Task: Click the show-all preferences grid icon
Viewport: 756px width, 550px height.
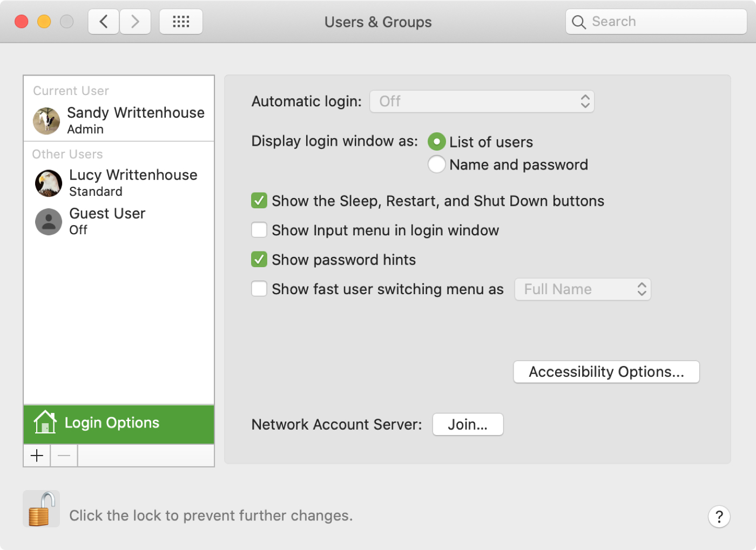Action: coord(181,22)
